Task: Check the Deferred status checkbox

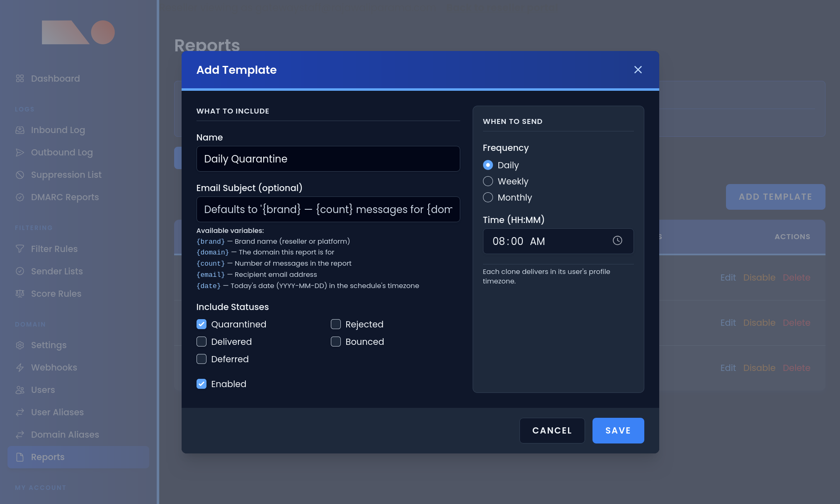Action: 202,359
